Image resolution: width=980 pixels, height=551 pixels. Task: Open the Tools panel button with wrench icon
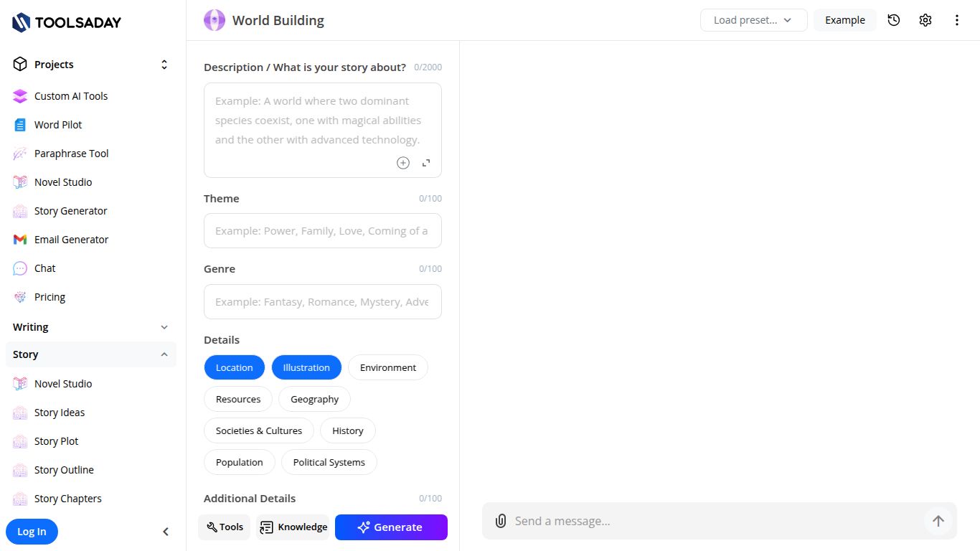tap(224, 527)
